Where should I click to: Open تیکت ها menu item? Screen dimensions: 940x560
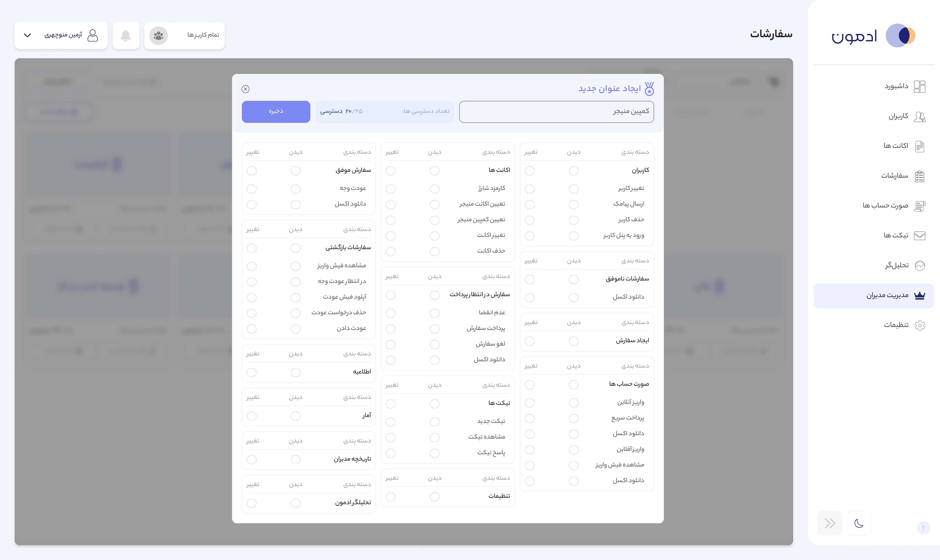coord(874,235)
